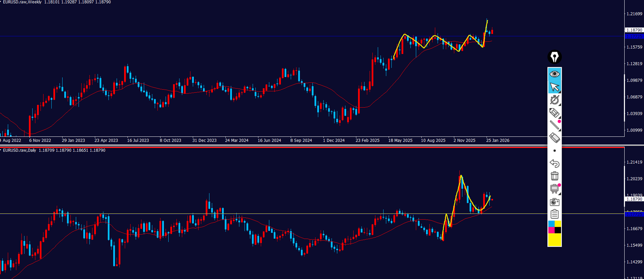Toggle drawing visibility with the eye icon
Screen dimensions: 644x279
(x=554, y=74)
